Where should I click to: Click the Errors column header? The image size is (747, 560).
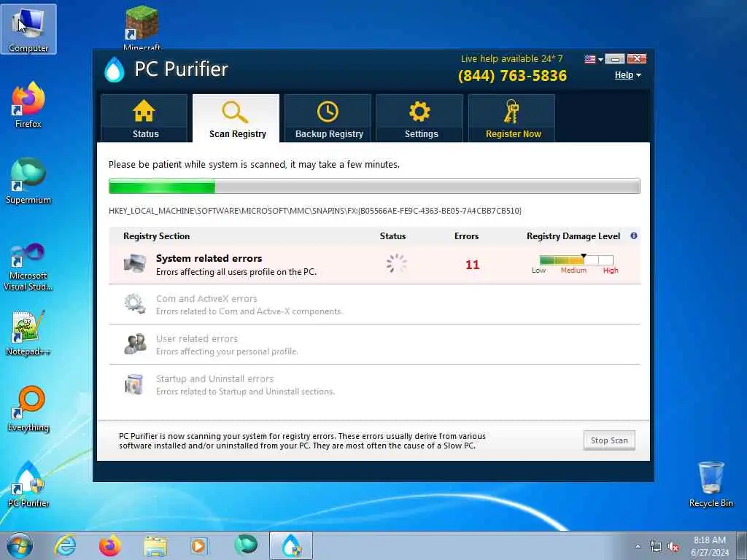(466, 236)
